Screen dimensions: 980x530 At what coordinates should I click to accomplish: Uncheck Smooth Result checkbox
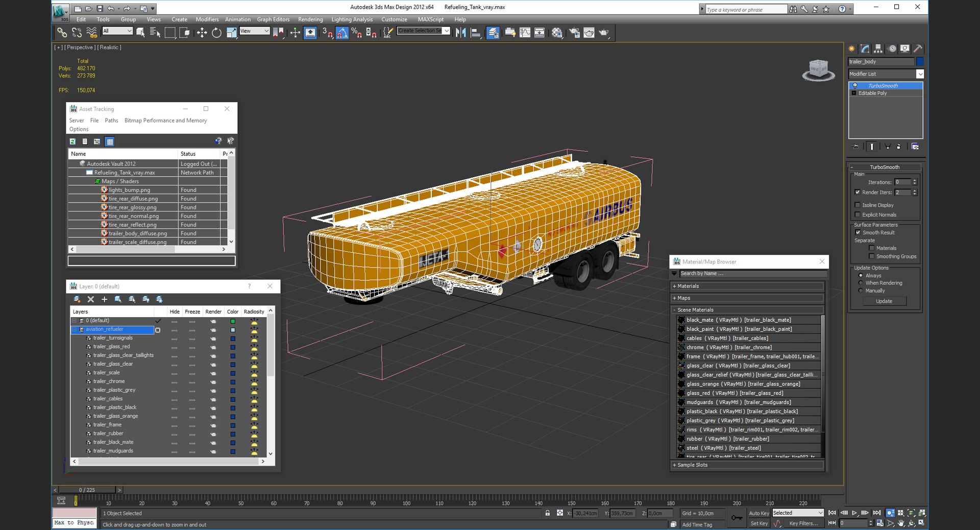857,232
